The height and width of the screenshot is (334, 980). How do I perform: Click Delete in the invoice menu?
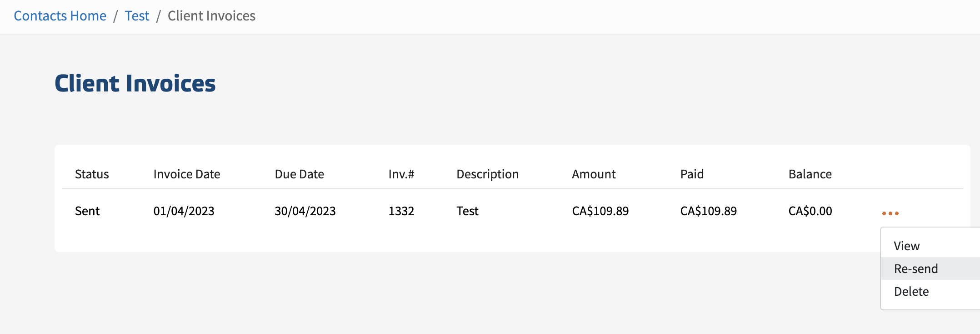(x=911, y=292)
